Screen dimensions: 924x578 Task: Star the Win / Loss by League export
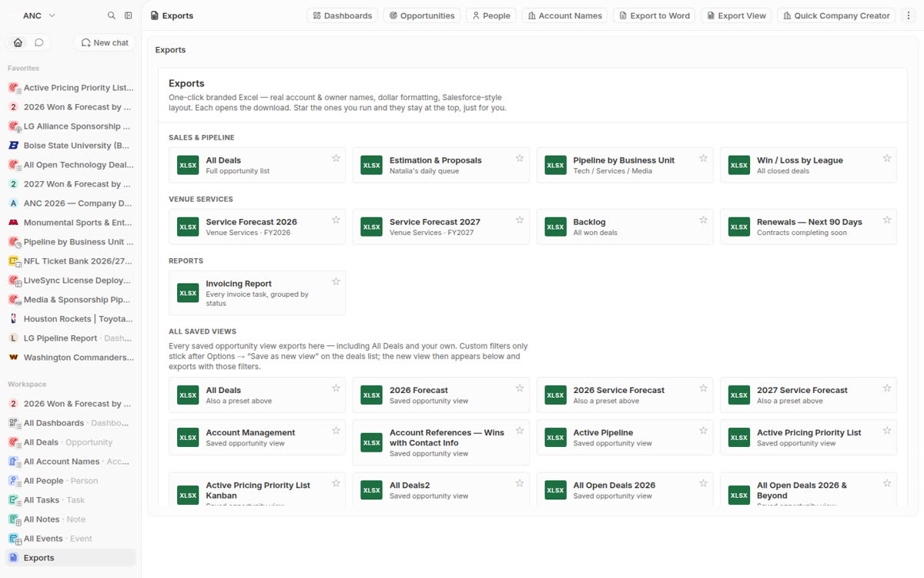tap(887, 158)
